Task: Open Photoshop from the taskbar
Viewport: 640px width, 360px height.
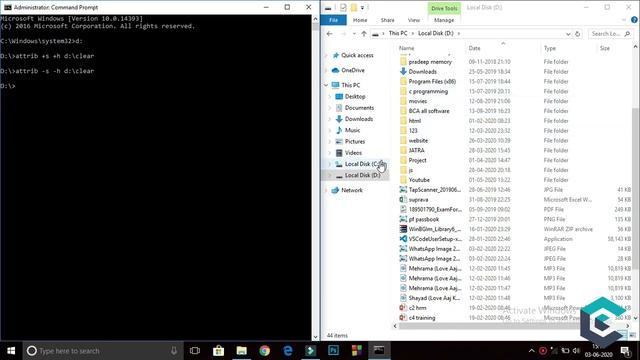Action: [x=333, y=351]
